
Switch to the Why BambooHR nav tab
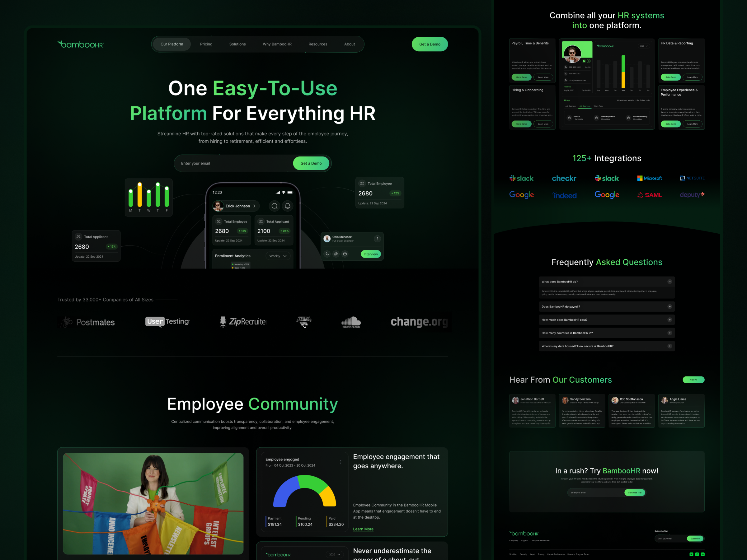(x=277, y=44)
